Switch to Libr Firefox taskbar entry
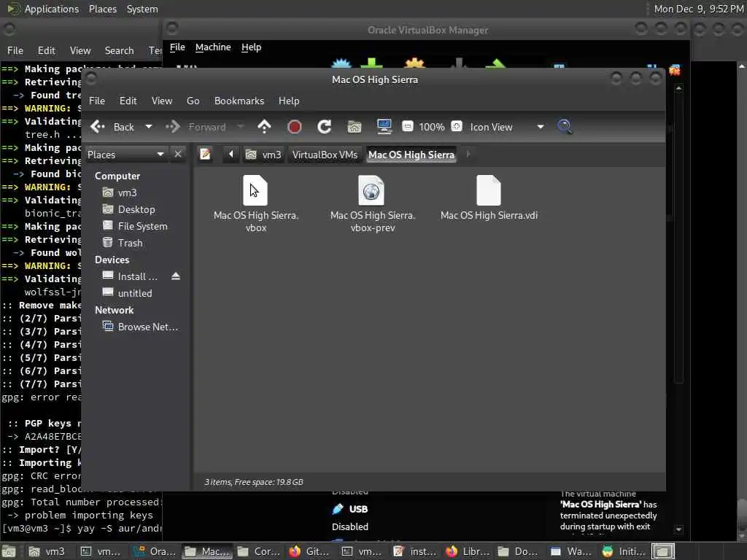 click(467, 551)
